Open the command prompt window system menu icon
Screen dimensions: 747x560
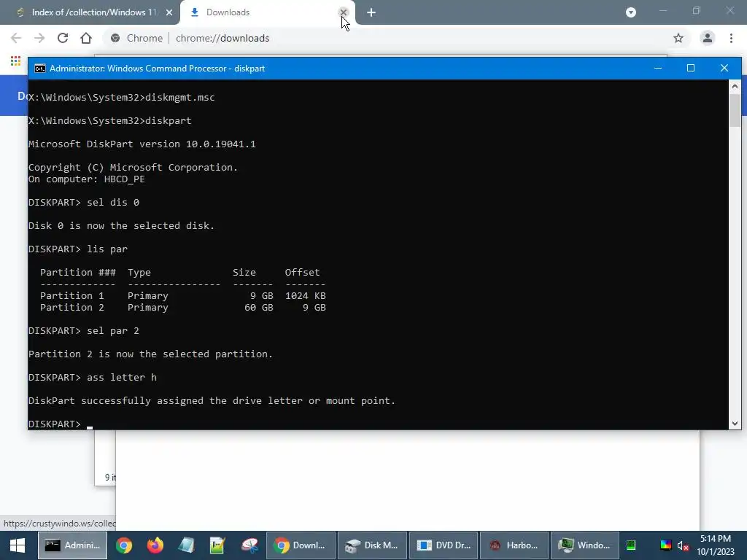click(40, 69)
